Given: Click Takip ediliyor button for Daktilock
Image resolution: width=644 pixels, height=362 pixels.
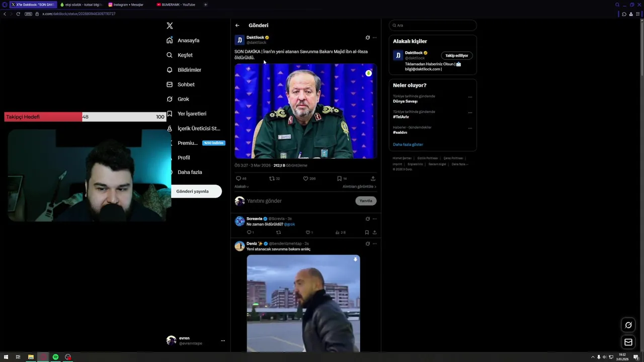Looking at the screenshot, I should tap(457, 56).
